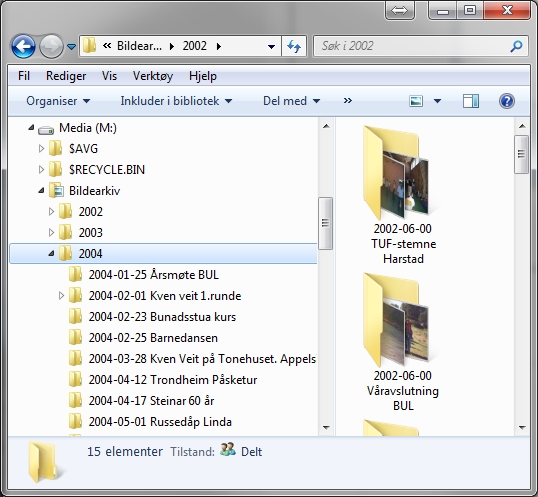Click the double-arrow window resize icon

(x=399, y=11)
